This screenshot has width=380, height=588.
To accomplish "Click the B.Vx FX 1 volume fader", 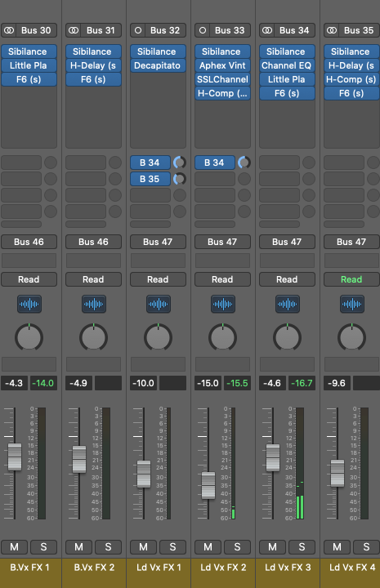I will (x=15, y=457).
